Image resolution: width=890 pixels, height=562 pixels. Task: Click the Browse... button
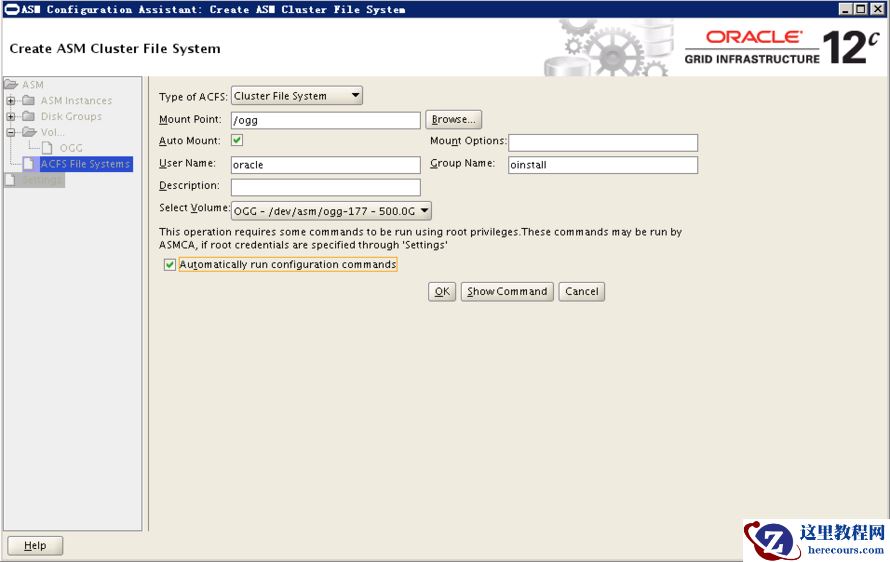(454, 120)
